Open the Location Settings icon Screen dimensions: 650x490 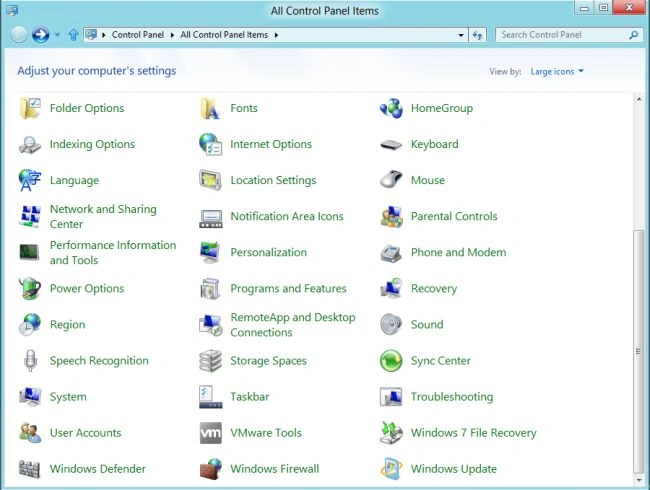(x=210, y=180)
